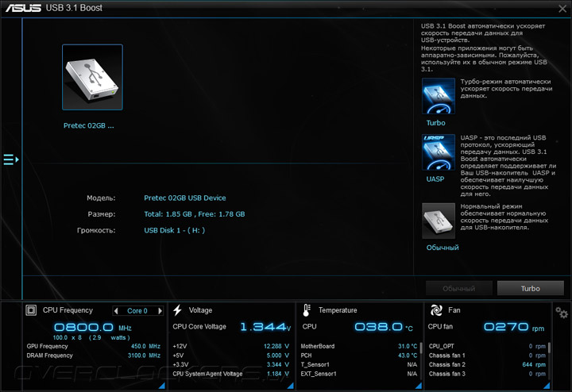Click 'Pretec 02GB USB Device' model value

185,198
